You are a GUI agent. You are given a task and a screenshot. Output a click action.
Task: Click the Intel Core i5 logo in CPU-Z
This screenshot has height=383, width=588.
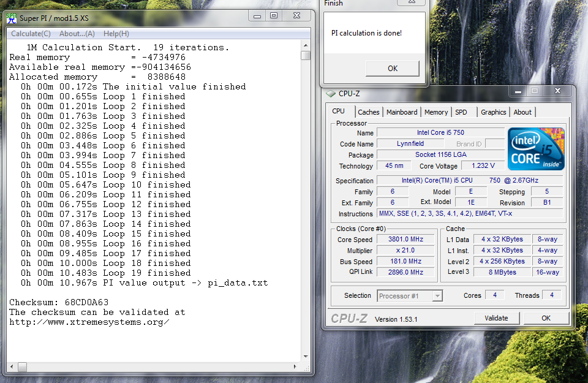coord(536,149)
